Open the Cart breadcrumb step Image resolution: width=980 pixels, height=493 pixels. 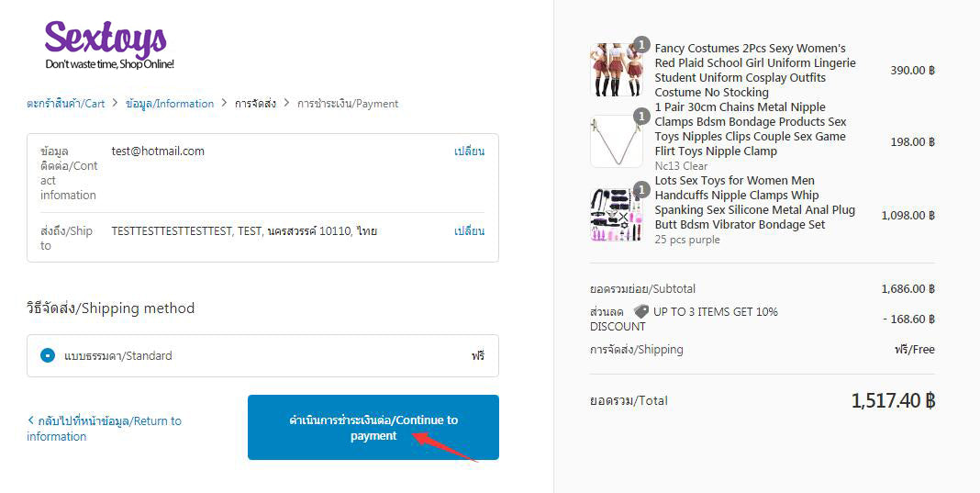pos(66,104)
